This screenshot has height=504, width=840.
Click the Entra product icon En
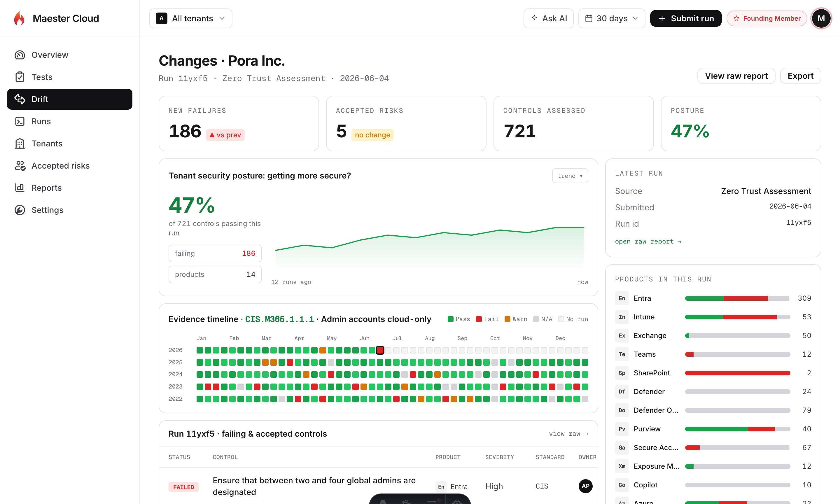tap(622, 298)
